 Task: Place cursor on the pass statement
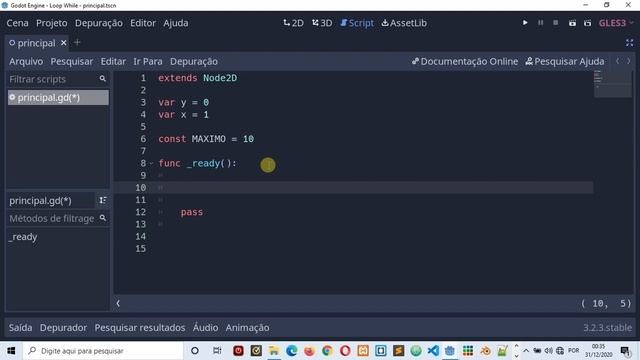[191, 212]
